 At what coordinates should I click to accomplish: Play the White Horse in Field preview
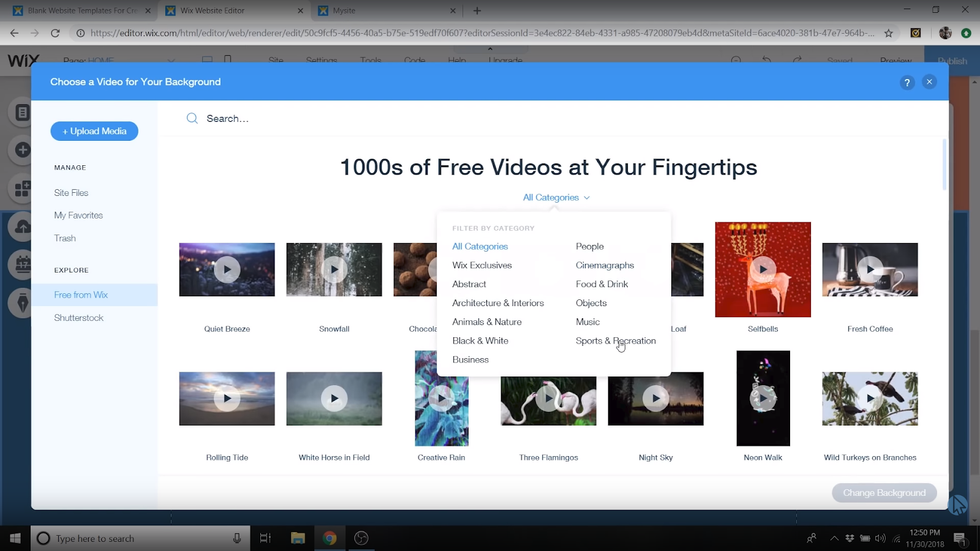(334, 399)
